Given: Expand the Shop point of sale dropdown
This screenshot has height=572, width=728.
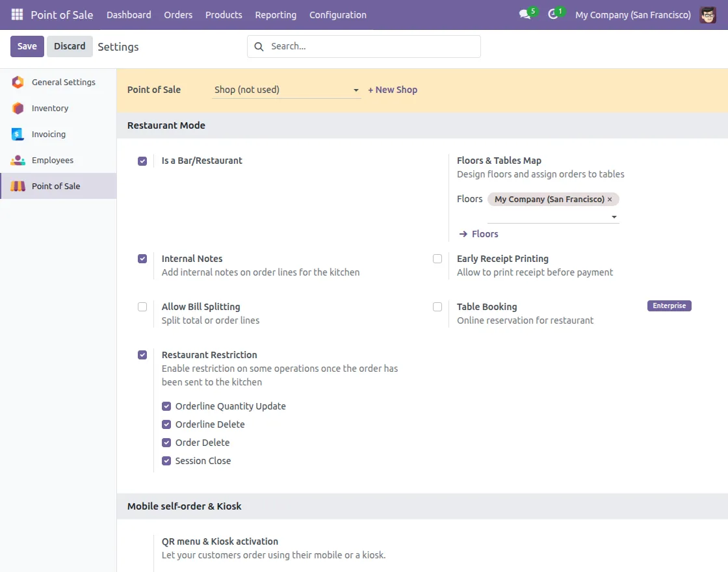Looking at the screenshot, I should click(x=356, y=90).
